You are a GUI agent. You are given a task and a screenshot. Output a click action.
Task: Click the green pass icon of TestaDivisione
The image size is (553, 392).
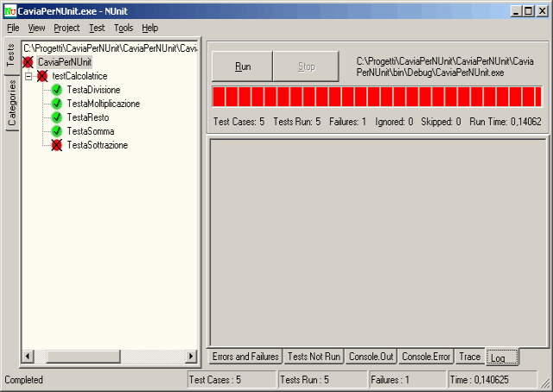click(56, 90)
